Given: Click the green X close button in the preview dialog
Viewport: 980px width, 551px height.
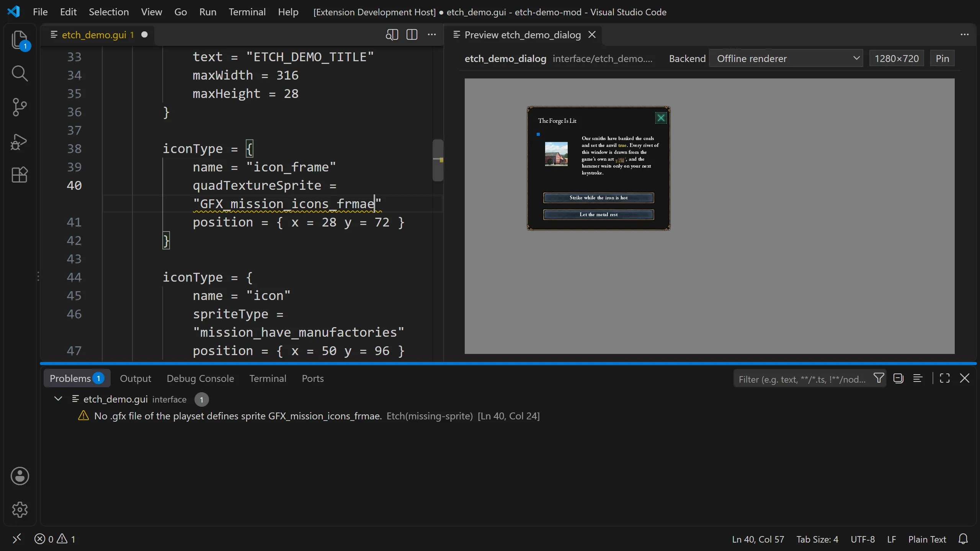Looking at the screenshot, I should pyautogui.click(x=661, y=118).
